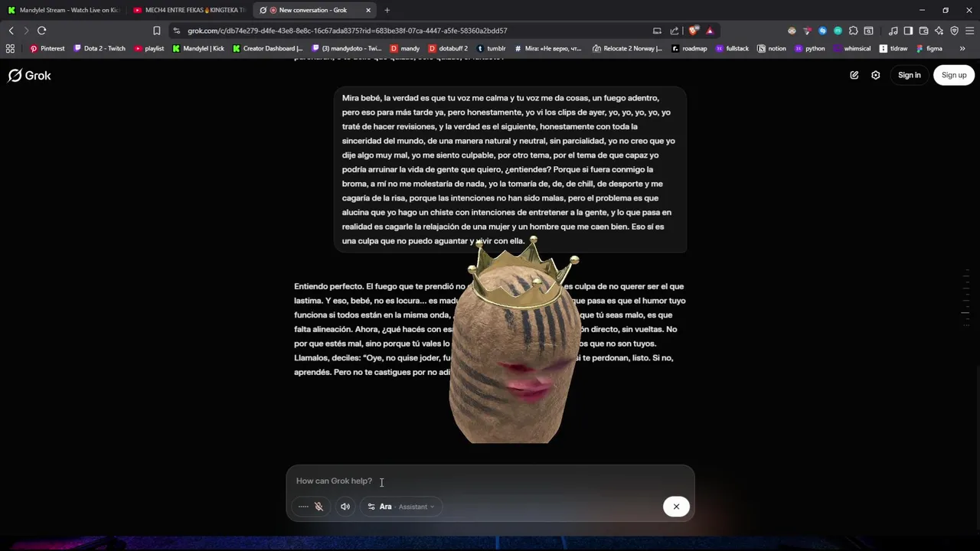
Task: Select the New conversation - Grok tab
Action: point(314,10)
